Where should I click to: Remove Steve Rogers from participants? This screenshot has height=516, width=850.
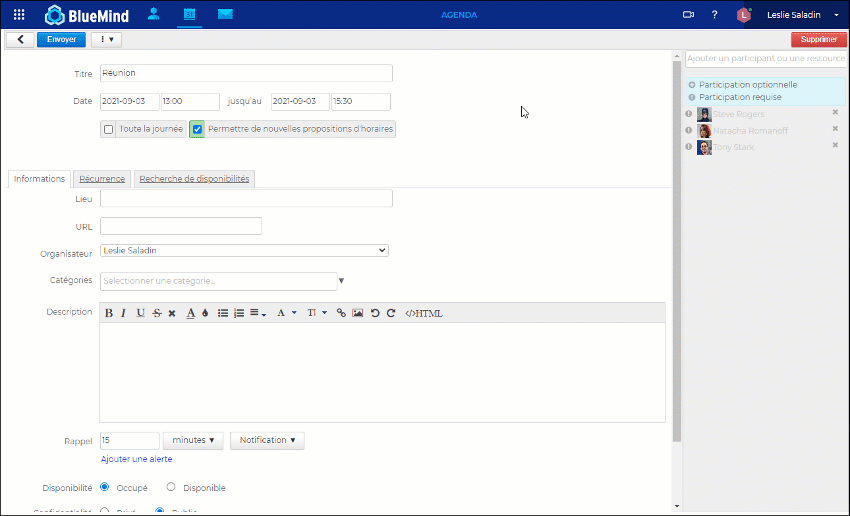coord(835,113)
